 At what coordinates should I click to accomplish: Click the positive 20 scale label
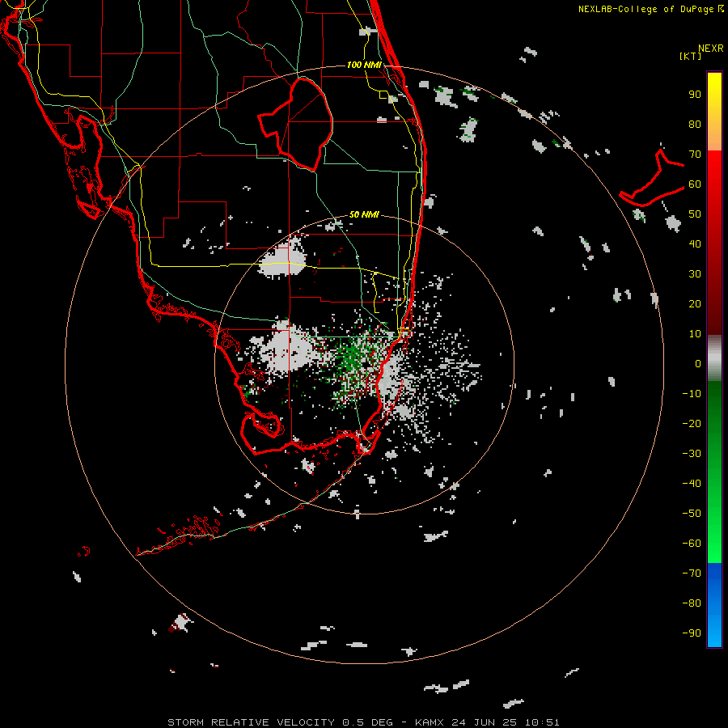[x=695, y=304]
